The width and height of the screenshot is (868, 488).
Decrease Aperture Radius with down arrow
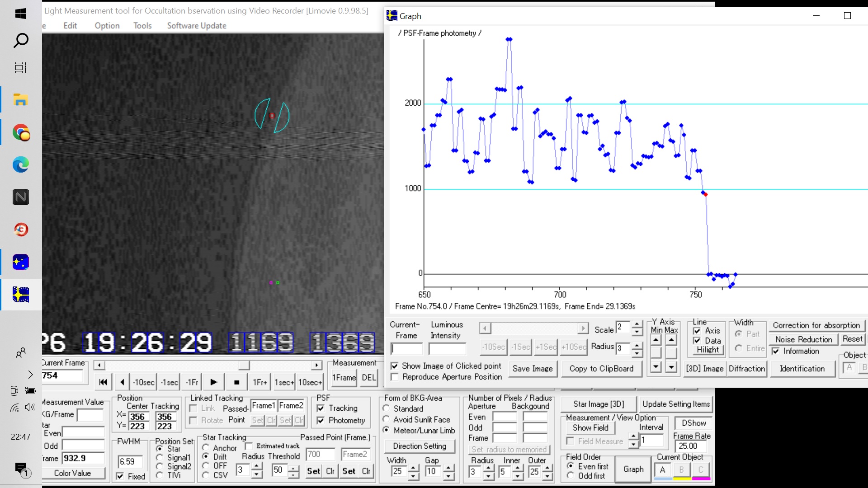tap(488, 476)
